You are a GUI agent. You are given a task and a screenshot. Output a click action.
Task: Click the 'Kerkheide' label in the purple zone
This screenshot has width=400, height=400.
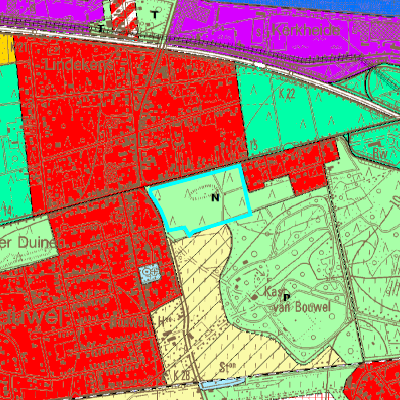[x=306, y=31]
